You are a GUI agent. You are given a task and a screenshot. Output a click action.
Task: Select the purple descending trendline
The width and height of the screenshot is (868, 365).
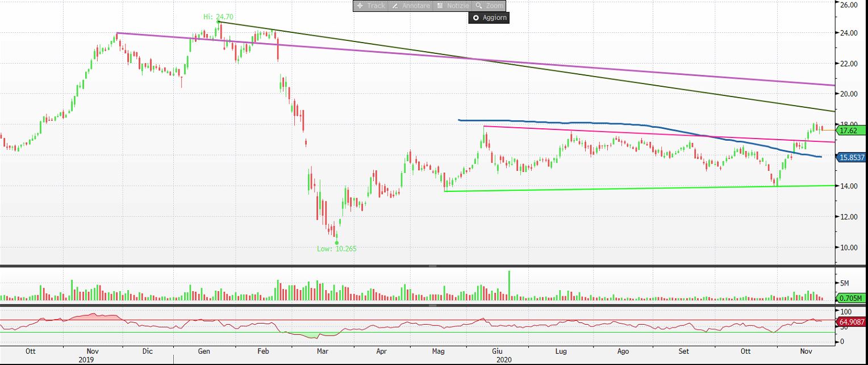click(x=568, y=67)
